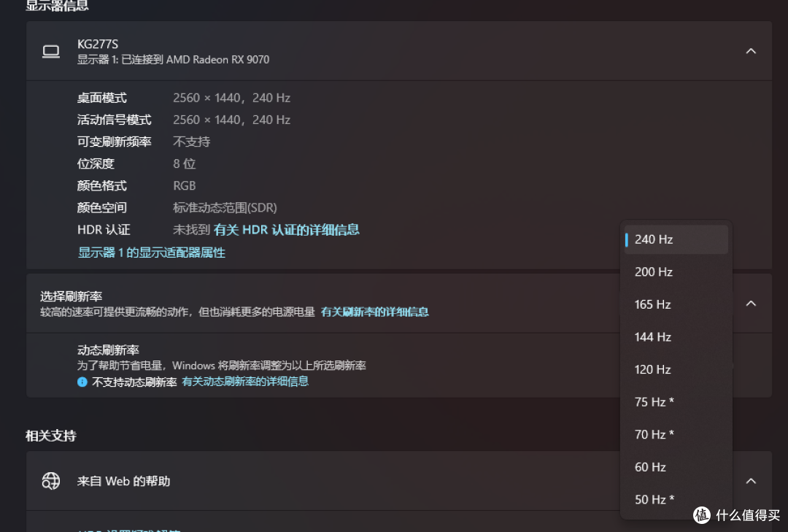Collapse the Web help section chevron
The height and width of the screenshot is (532, 788).
(x=751, y=481)
